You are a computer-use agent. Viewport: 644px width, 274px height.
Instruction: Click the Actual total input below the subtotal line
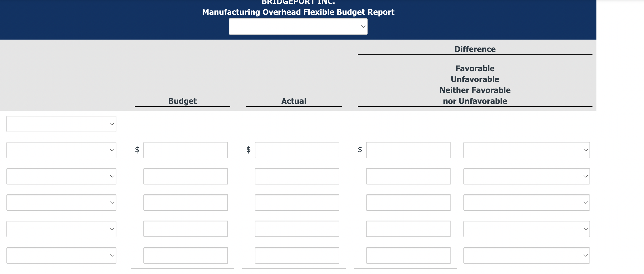point(297,255)
